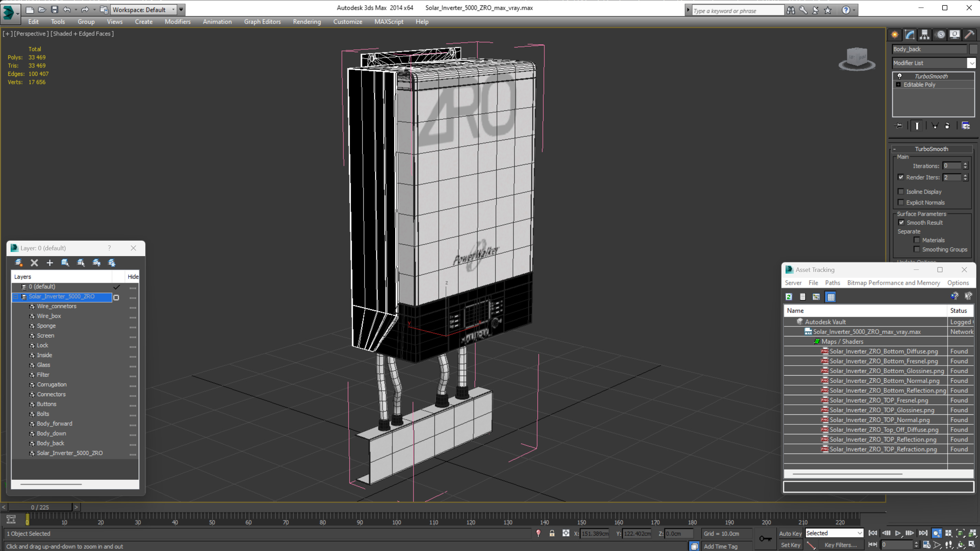Go to start frame button
This screenshot has width=980, height=551.
873,533
